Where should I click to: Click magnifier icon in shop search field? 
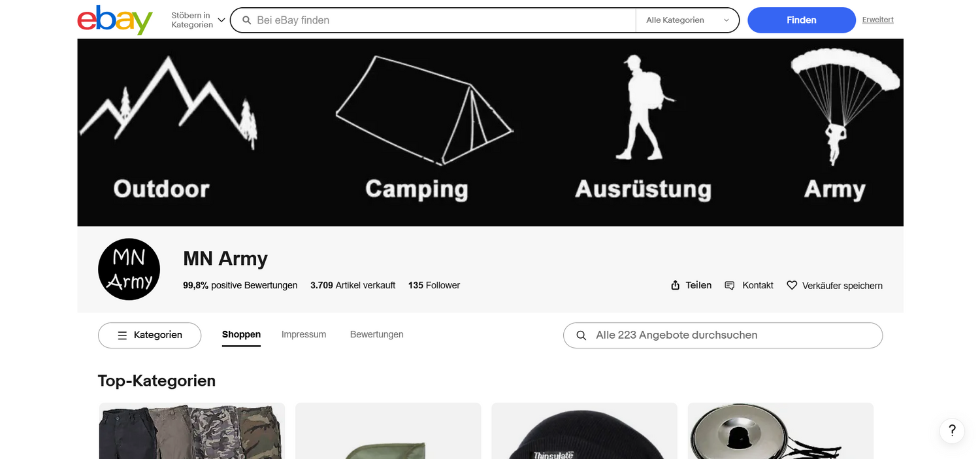(581, 335)
